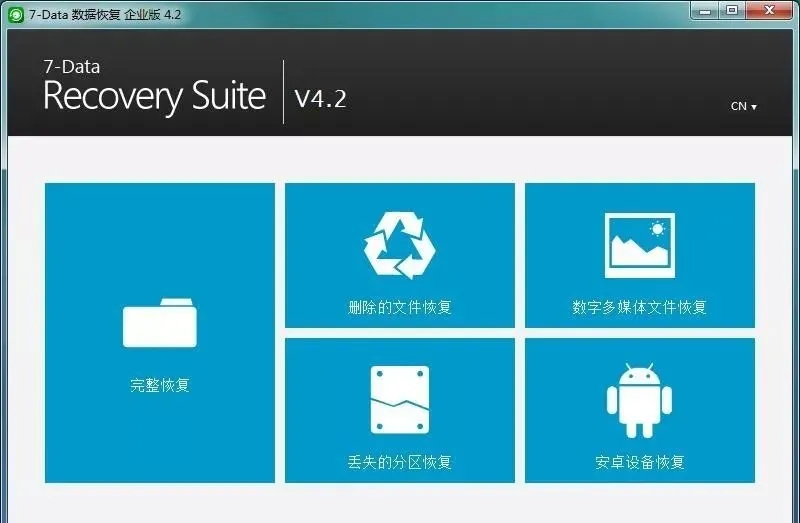The width and height of the screenshot is (800, 523).
Task: Click the picture icon for multimedia recovery
Action: pos(640,244)
